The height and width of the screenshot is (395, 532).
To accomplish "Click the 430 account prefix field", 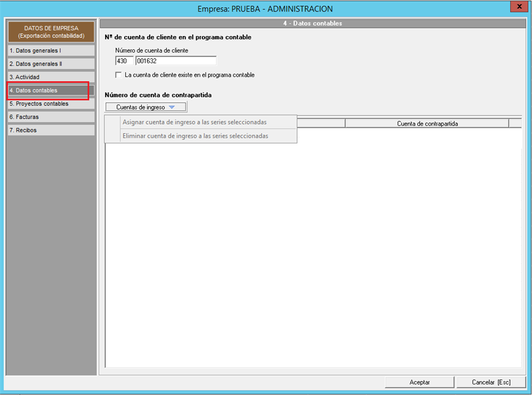I will pyautogui.click(x=124, y=61).
